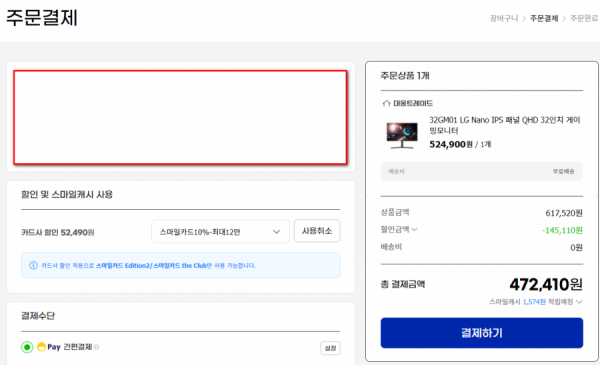Select the Smile Pay 간편결제 radio button
The width and height of the screenshot is (600, 365).
[27, 347]
